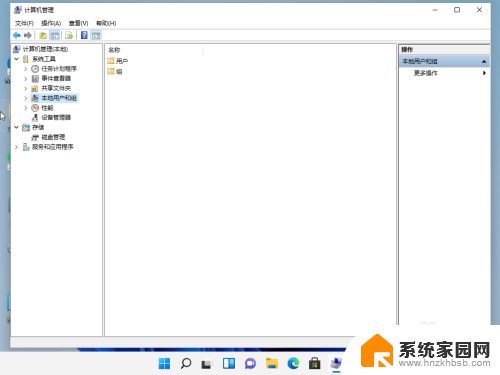Expand the 服务和应用程序 node chevron

pyautogui.click(x=16, y=147)
